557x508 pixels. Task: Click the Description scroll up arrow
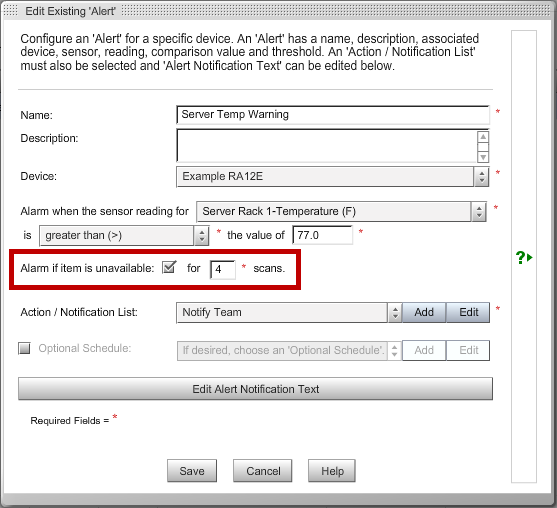483,137
